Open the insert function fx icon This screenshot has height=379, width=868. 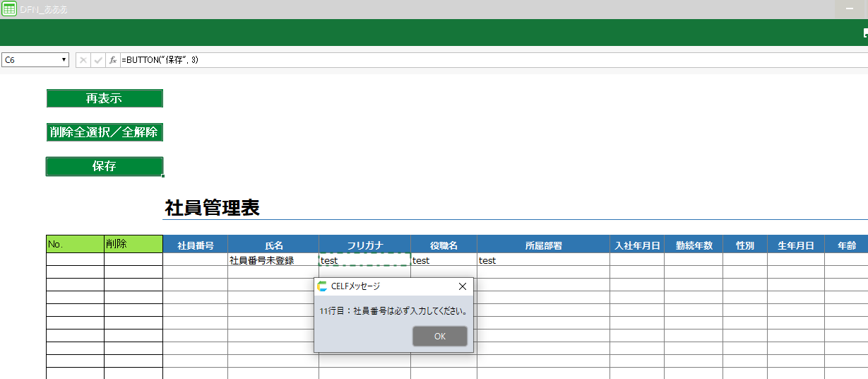[x=113, y=60]
